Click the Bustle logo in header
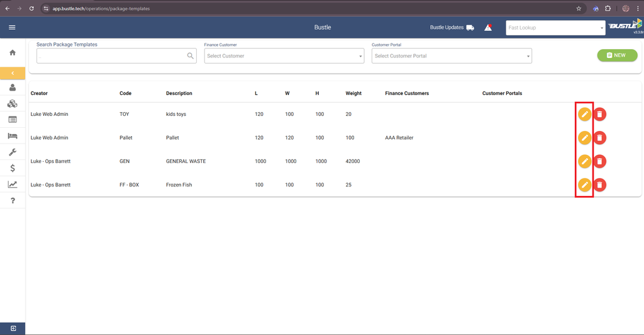This screenshot has width=644, height=335. tap(625, 25)
